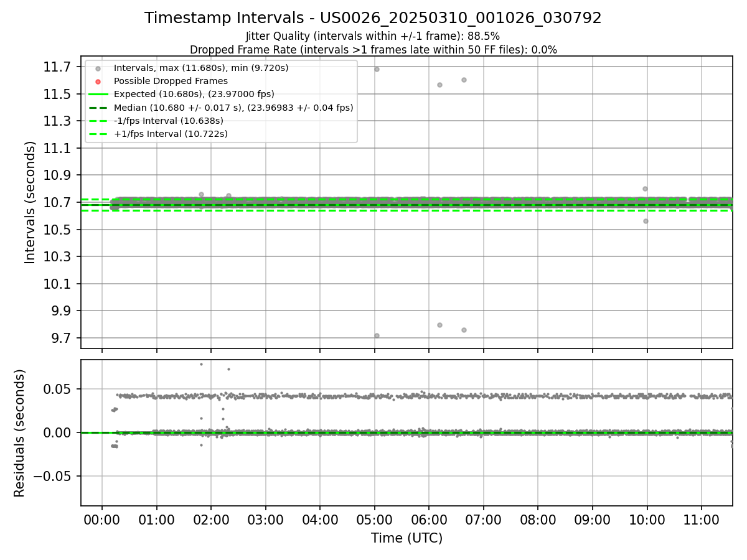Click the "Intervals (seconds)" y-axis label
Screen dimensions: 747x560
[x=31, y=202]
